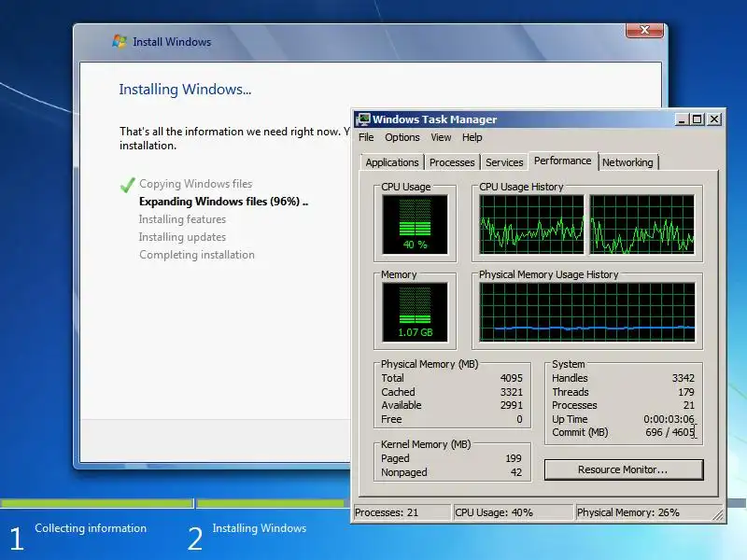747x560 pixels.
Task: Click the Up Time value 0:00:03:06
Action: point(669,419)
